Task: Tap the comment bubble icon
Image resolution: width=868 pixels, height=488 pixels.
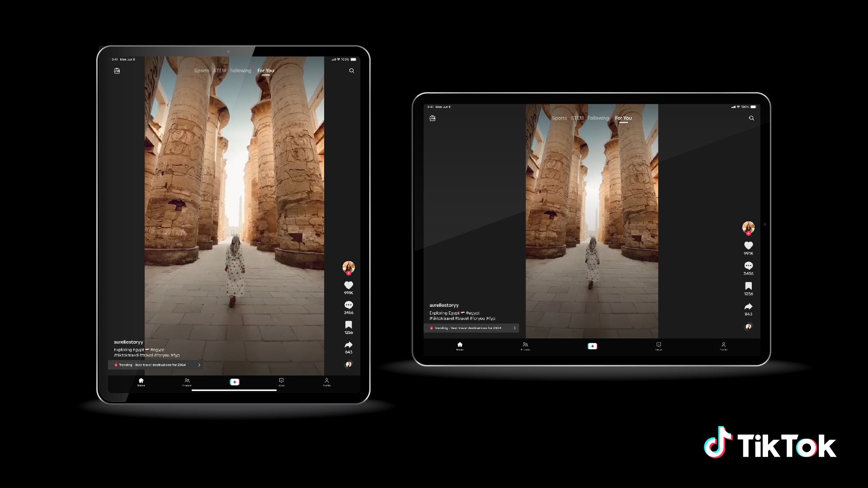Action: click(x=349, y=305)
